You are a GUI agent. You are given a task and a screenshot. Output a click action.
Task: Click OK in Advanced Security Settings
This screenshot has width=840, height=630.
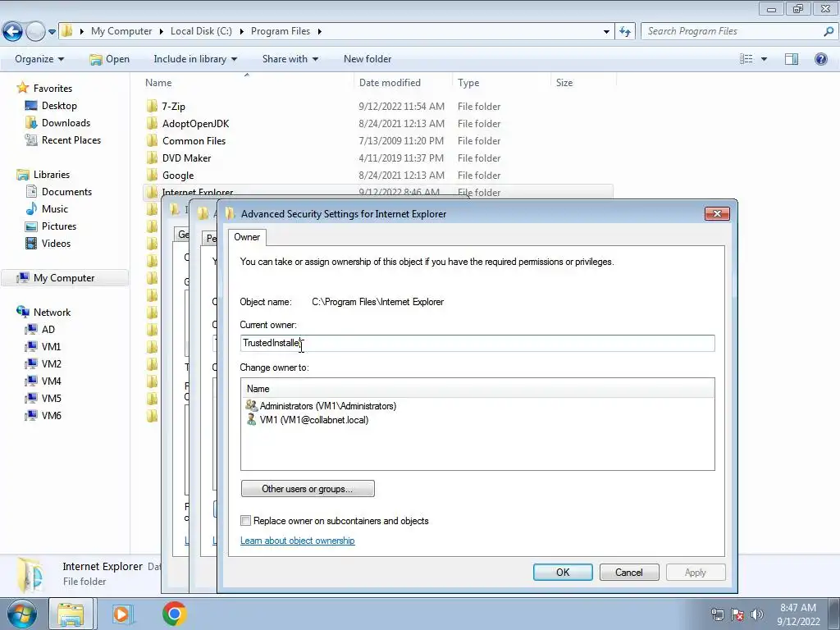[563, 572]
